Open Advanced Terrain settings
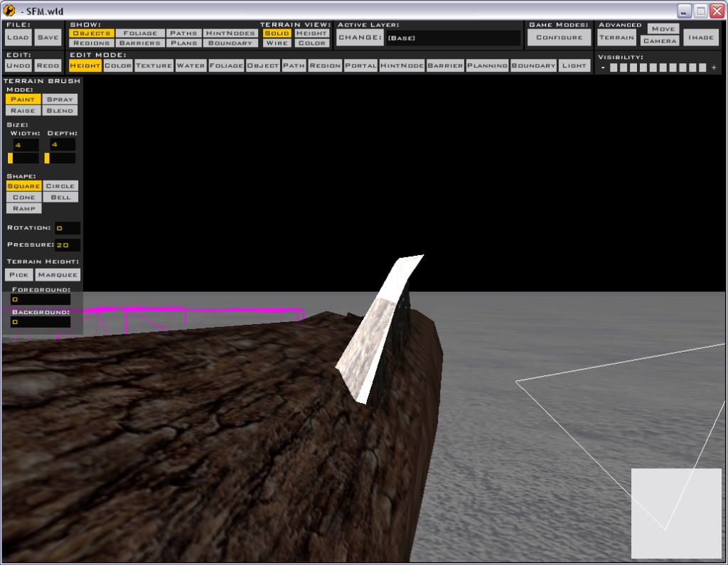Viewport: 728px width, 565px height. point(616,38)
